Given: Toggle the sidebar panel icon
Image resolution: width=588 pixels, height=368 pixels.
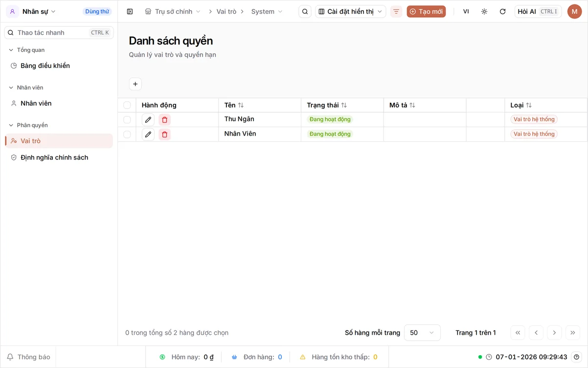Looking at the screenshot, I should pyautogui.click(x=130, y=11).
